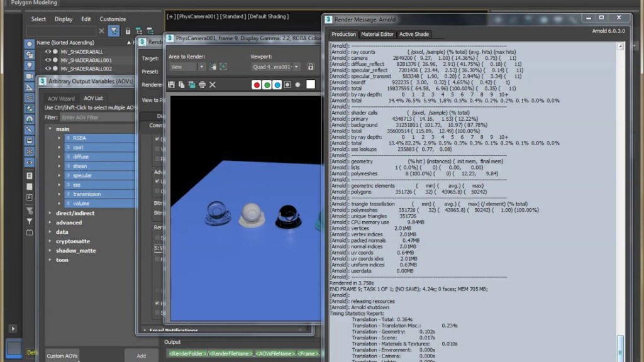Select the Save Image icon in the rendered frame window
Viewport: 644px width, 362px height.
pos(171,85)
